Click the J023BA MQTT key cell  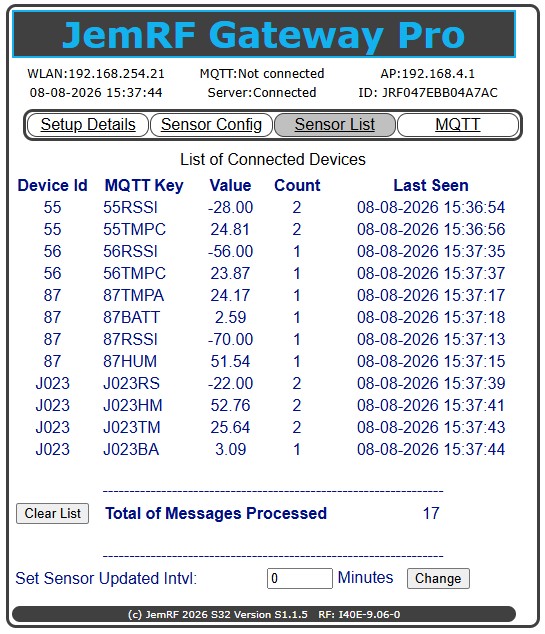[x=131, y=449]
